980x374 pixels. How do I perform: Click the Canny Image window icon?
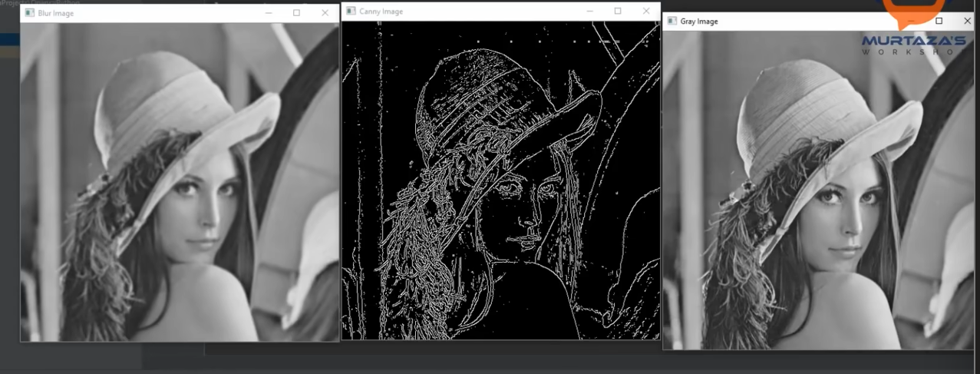point(351,12)
